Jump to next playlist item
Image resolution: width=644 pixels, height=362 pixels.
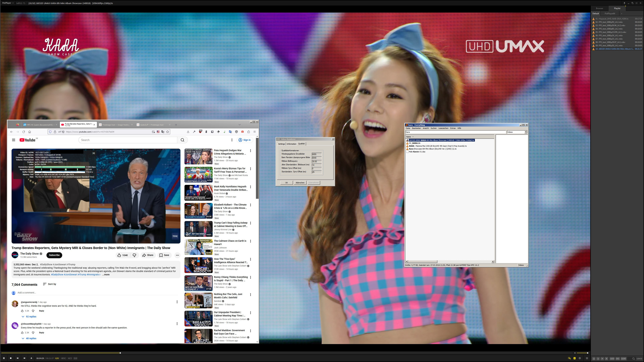pos(24,358)
